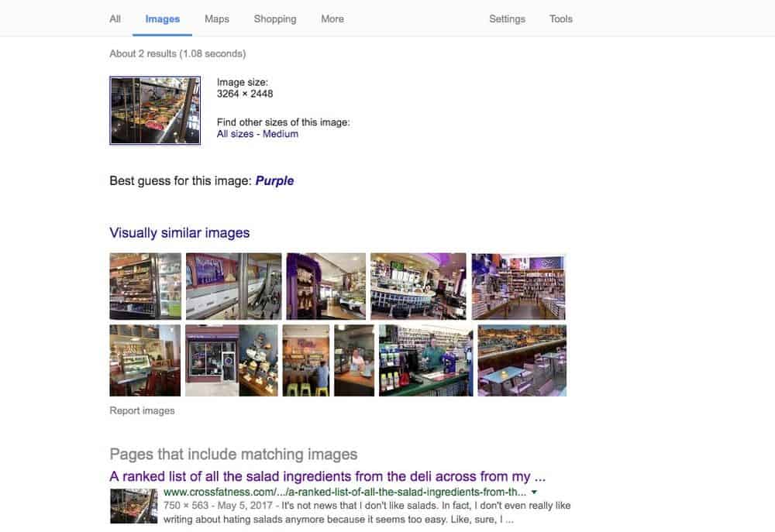Image resolution: width=775 pixels, height=532 pixels.
Task: Open the Settings menu
Action: click(507, 19)
